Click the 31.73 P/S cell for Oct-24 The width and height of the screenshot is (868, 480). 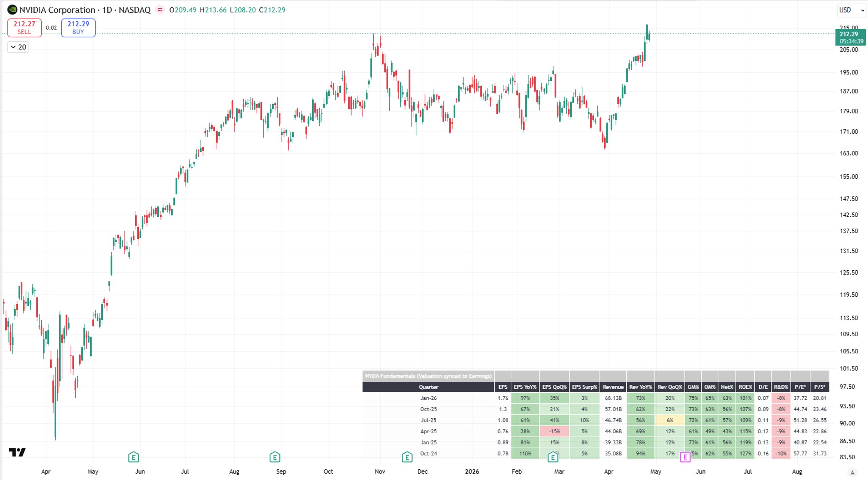[x=820, y=454]
